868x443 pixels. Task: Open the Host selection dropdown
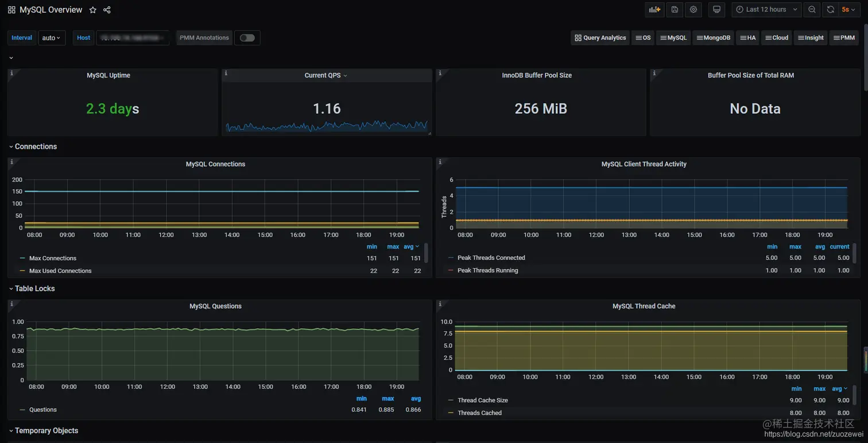[x=133, y=38]
